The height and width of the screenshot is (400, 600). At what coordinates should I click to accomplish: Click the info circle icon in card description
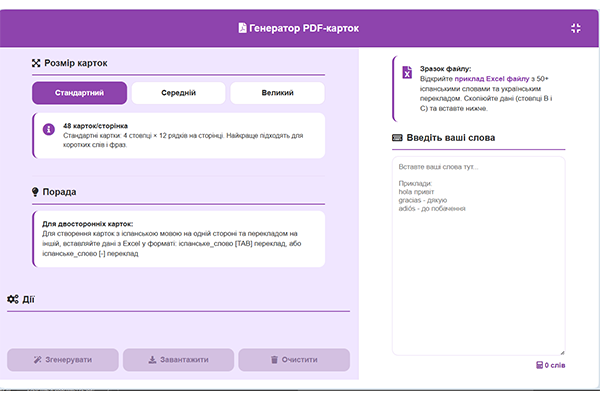(x=49, y=129)
